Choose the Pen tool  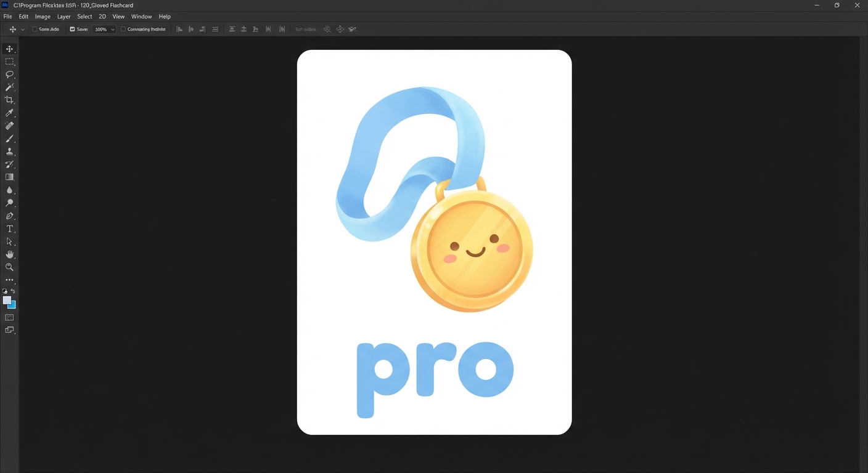(9, 216)
